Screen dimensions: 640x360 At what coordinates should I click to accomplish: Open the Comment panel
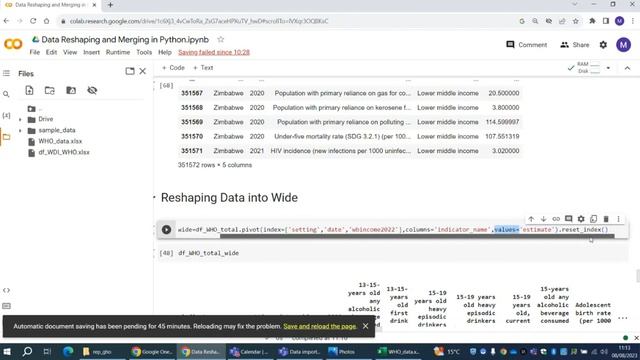click(527, 45)
